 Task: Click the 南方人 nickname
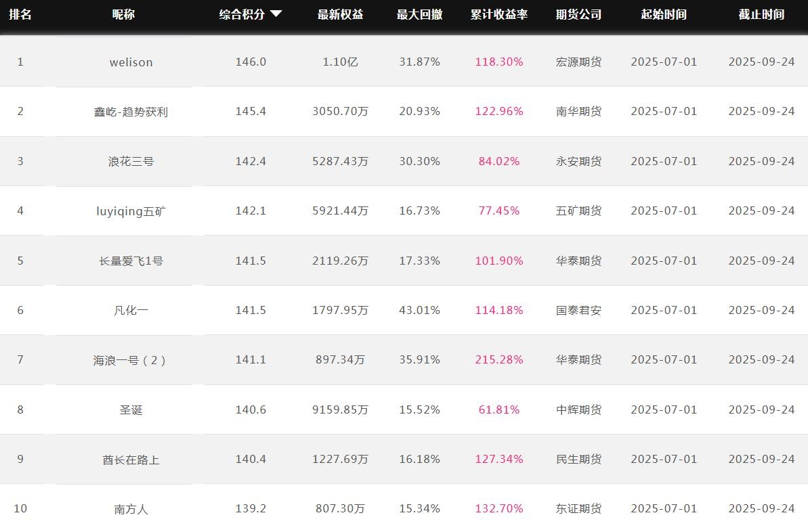(131, 509)
